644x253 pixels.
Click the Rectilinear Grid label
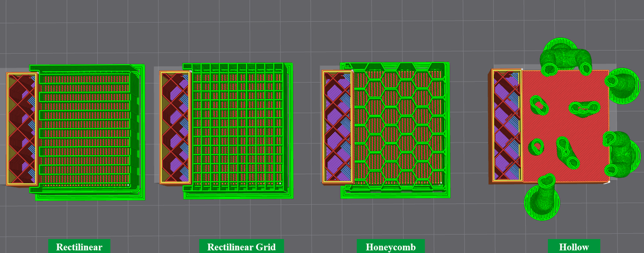coord(242,246)
